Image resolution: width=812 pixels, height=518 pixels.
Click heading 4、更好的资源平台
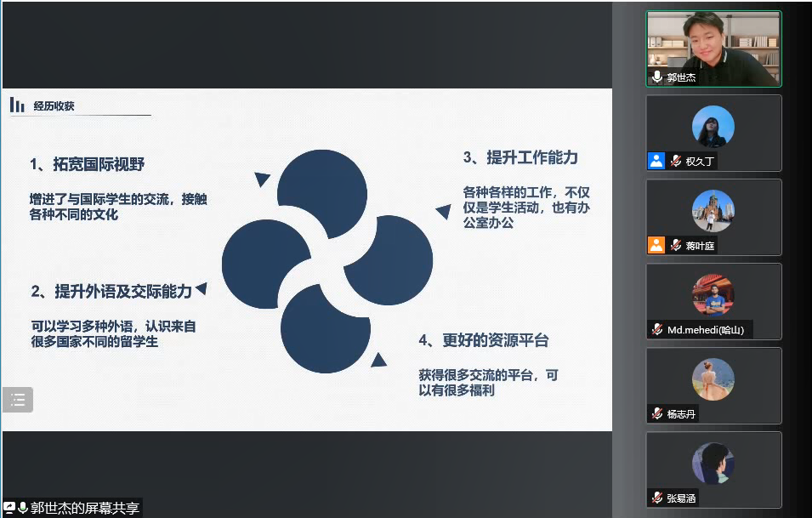[484, 340]
